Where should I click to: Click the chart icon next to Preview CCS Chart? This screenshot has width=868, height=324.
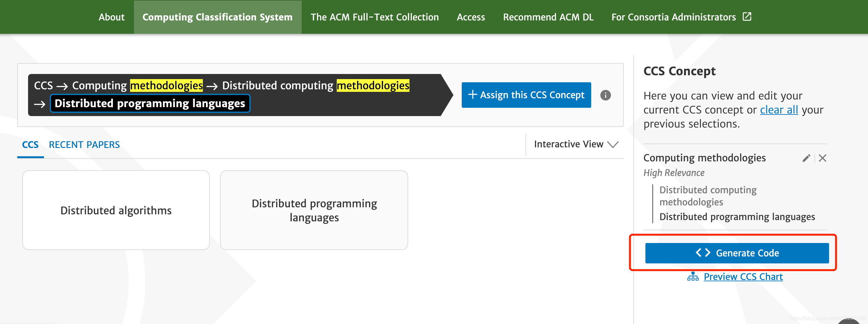coord(693,276)
